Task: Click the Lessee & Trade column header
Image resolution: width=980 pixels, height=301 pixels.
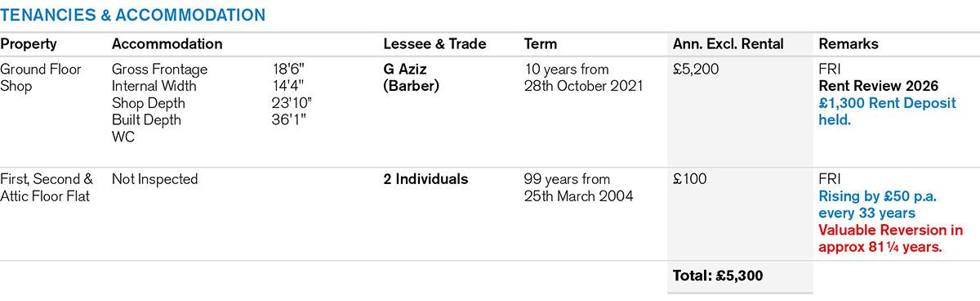Action: (435, 44)
